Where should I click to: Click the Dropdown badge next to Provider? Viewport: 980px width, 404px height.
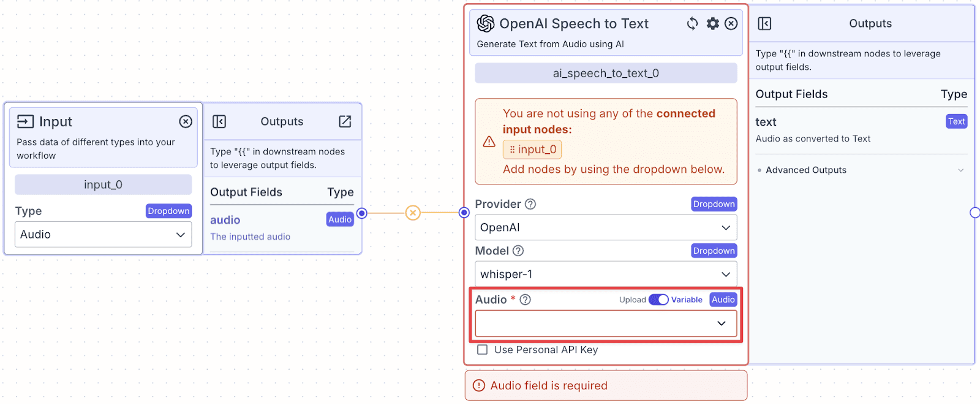[714, 204]
